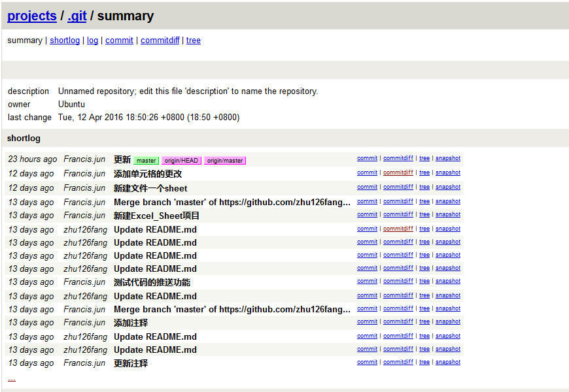Open the commitdiff navigation link
Image resolution: width=569 pixels, height=392 pixels.
pyautogui.click(x=160, y=41)
